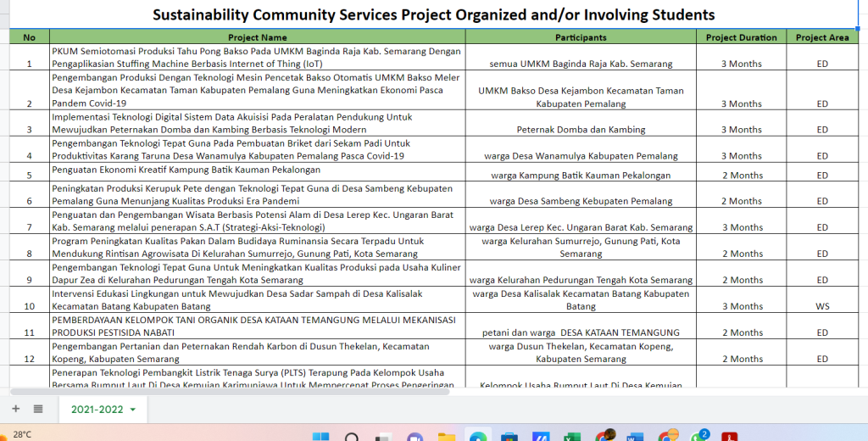Open File Explorer from the taskbar
This screenshot has height=441, width=868.
pyautogui.click(x=447, y=436)
